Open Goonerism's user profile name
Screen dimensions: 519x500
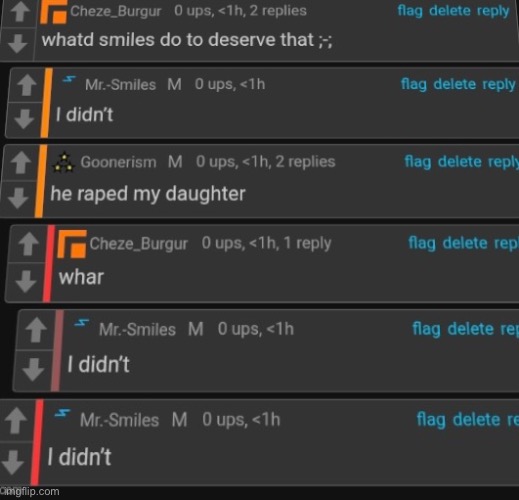[118, 162]
